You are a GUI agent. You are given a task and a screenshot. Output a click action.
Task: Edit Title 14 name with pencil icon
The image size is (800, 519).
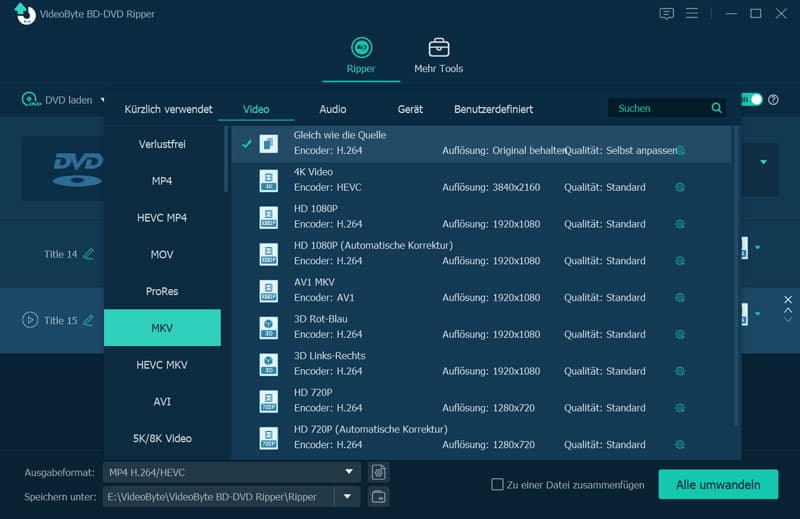pos(88,254)
